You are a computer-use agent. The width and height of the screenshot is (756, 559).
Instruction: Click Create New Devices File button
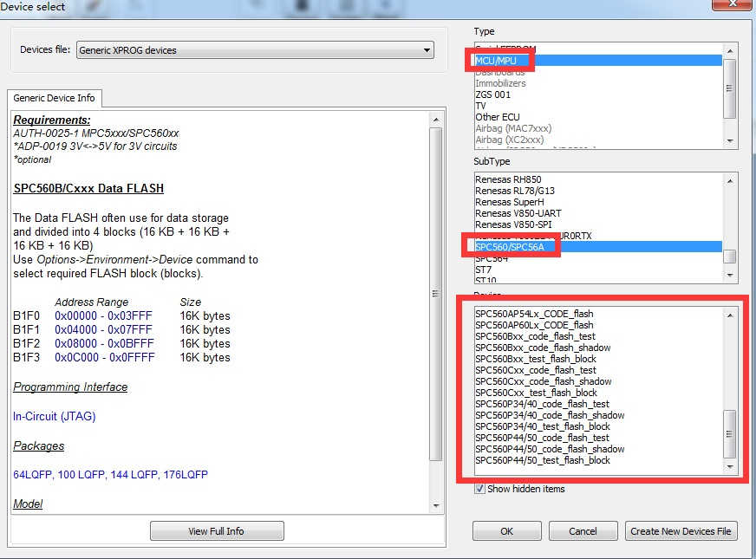click(681, 531)
